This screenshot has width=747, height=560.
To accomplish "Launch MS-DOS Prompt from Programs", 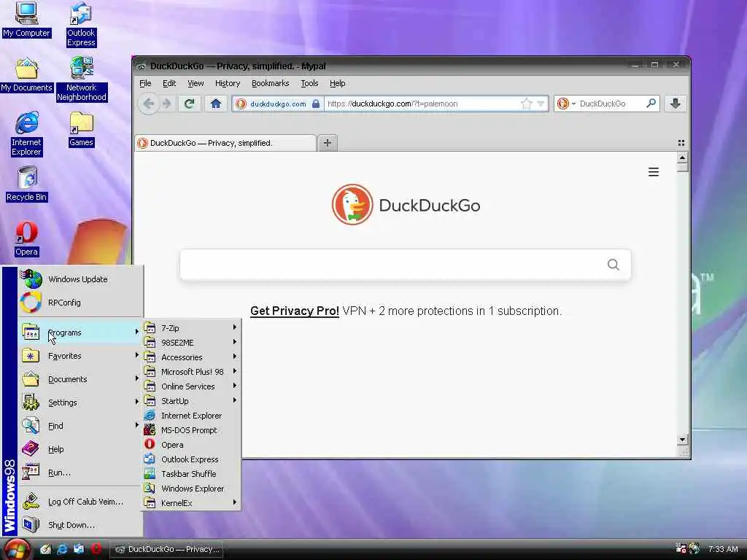I will click(x=191, y=430).
